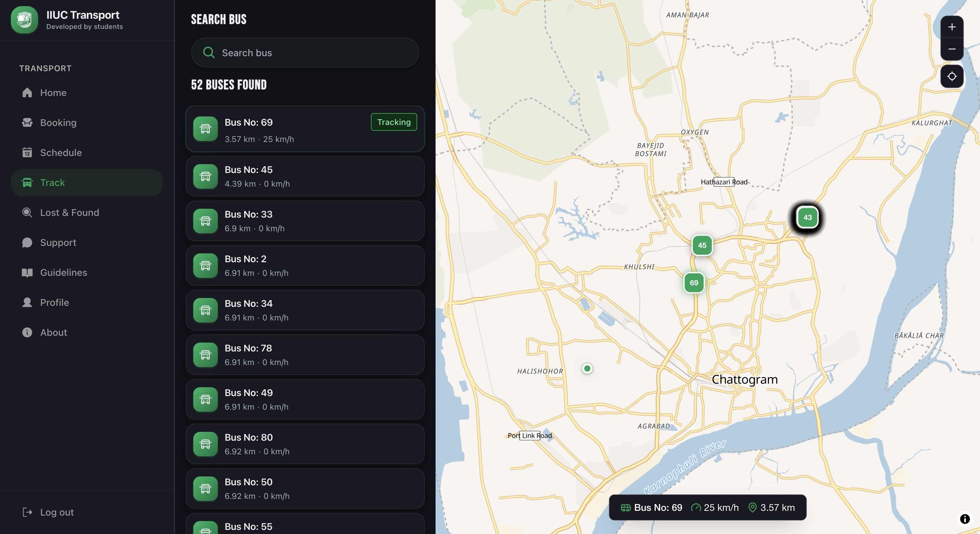This screenshot has height=534, width=980.
Task: Click the bus 69 map marker
Action: (x=694, y=283)
